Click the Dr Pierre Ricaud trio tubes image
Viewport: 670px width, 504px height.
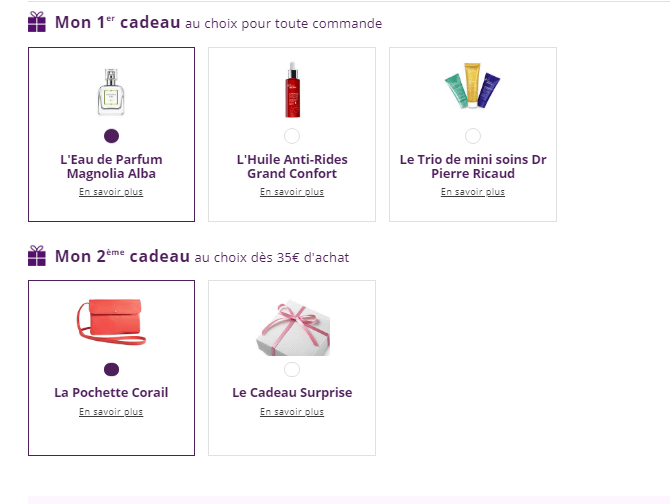pos(472,88)
